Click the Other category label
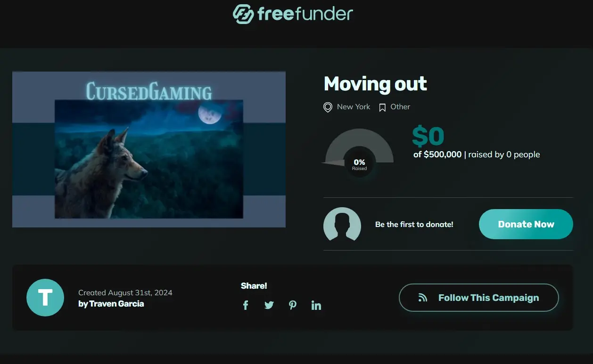The width and height of the screenshot is (593, 364). (x=400, y=107)
